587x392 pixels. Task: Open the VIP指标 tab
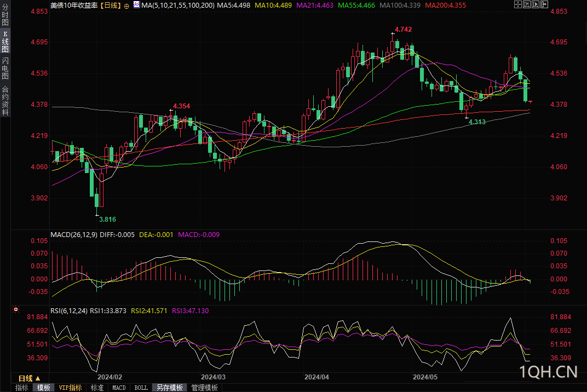(x=71, y=388)
